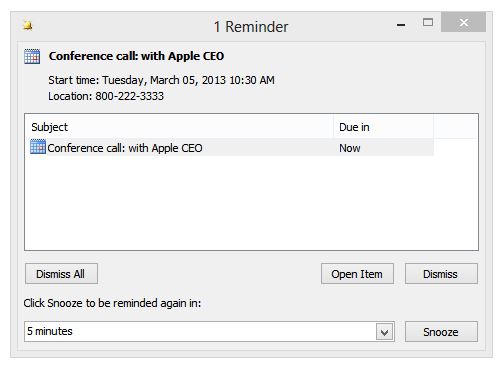Click the 5 minutes snooze combo box
The image size is (502, 365).
[x=209, y=331]
